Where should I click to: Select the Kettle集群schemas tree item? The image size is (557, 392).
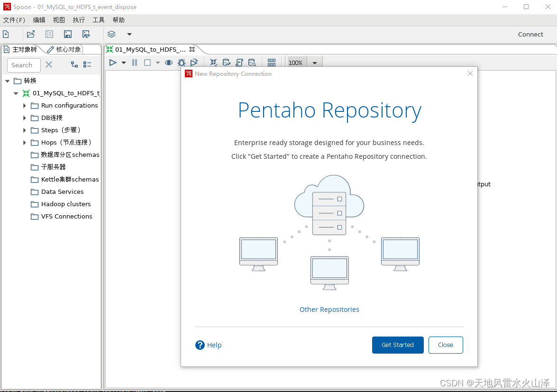tap(65, 179)
